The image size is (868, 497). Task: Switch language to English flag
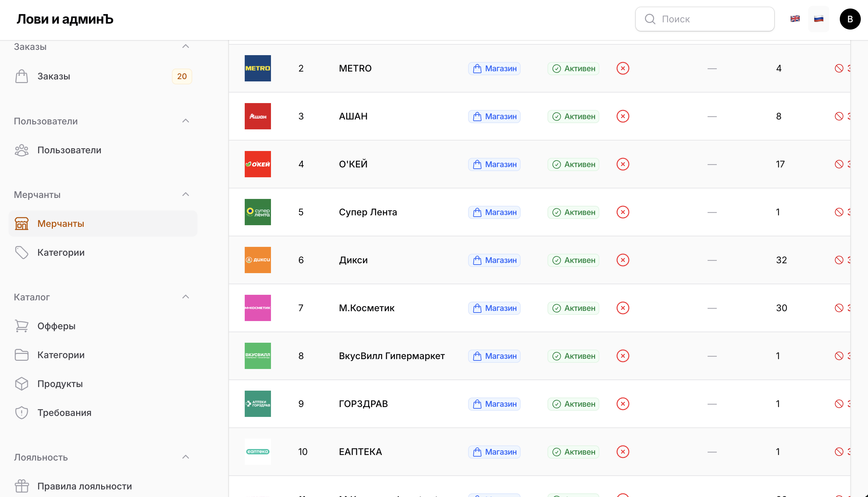795,19
